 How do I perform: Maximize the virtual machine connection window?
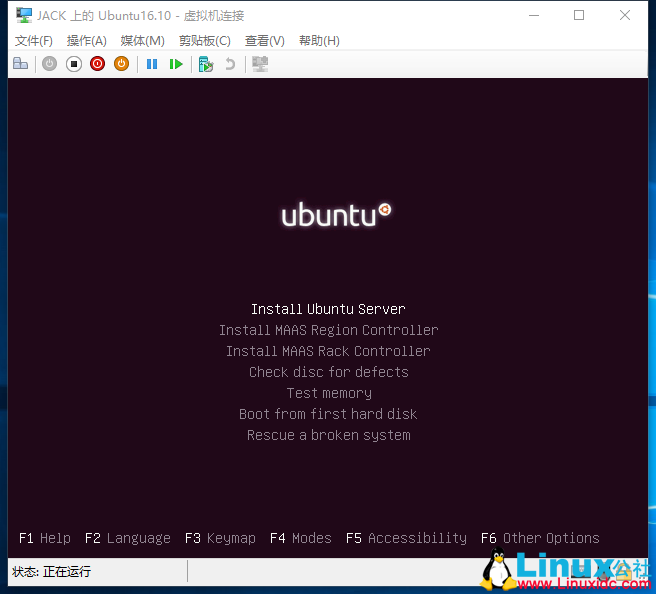point(579,15)
